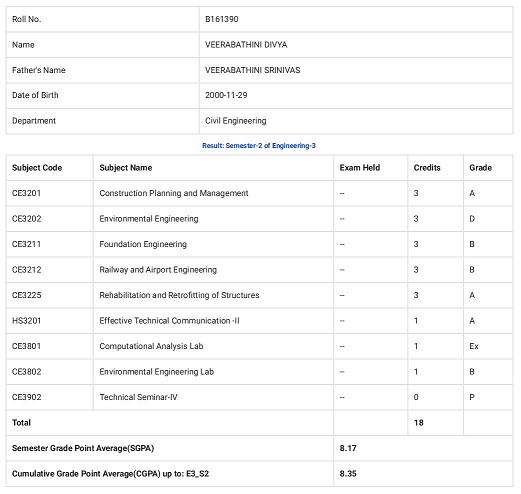Click the Civil Engineering department value

click(235, 121)
